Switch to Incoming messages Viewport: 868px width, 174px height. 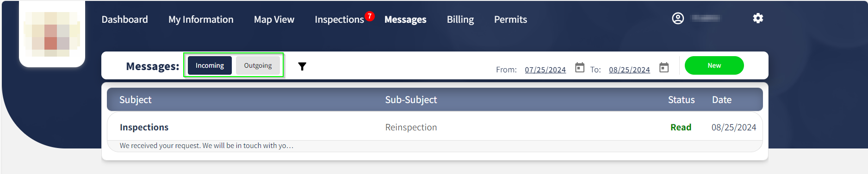(x=210, y=65)
